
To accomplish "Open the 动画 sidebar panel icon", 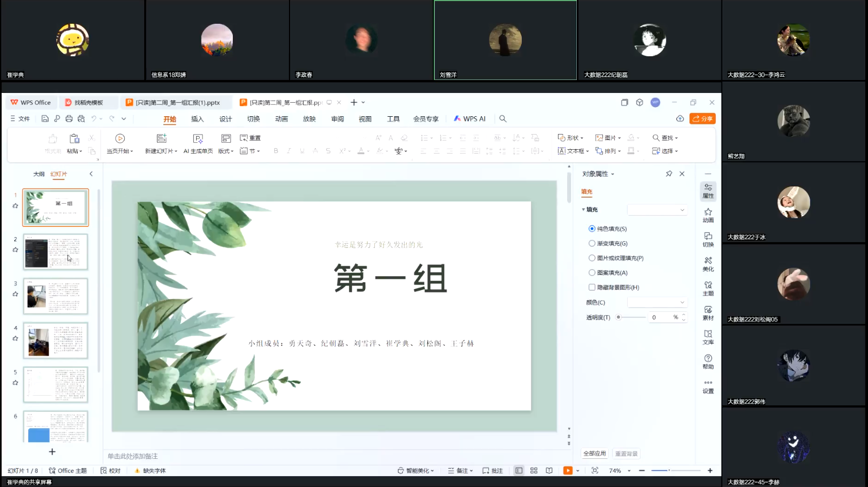I will [708, 215].
